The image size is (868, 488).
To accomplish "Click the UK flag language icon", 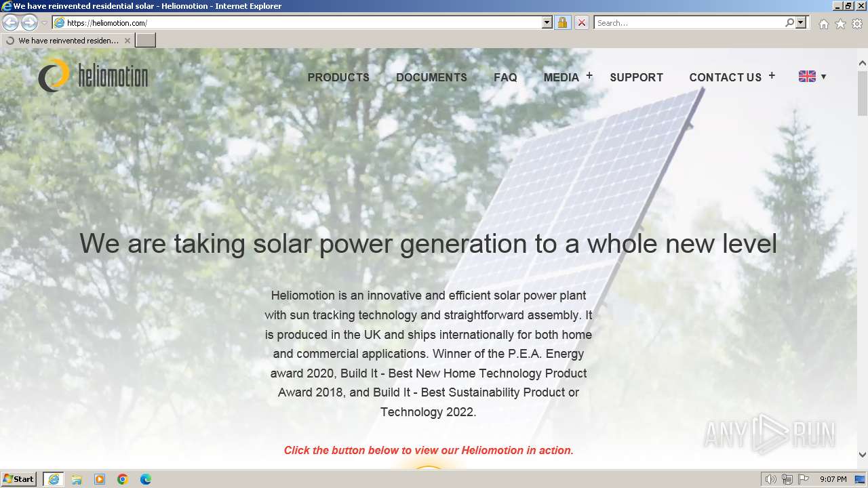I will point(807,77).
